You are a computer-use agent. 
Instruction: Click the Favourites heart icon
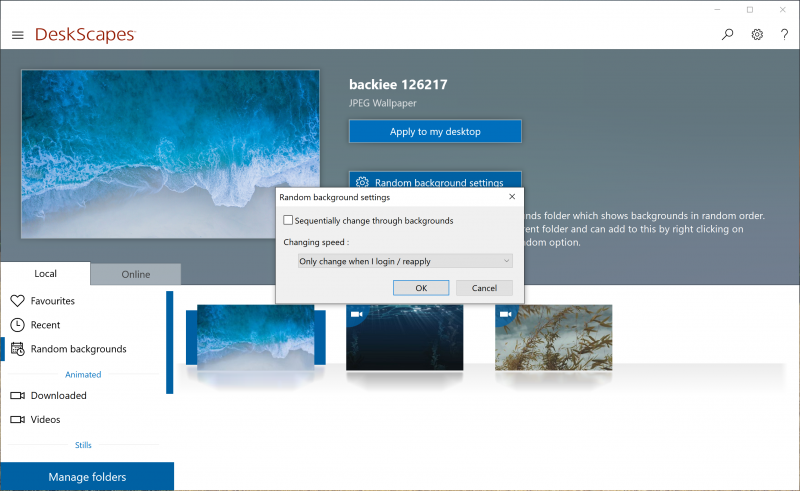(17, 301)
